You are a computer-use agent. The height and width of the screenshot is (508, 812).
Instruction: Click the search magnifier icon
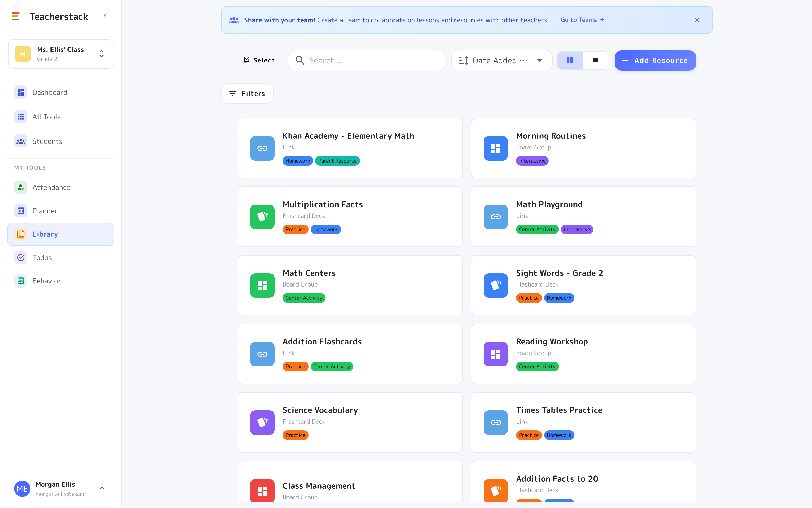300,60
